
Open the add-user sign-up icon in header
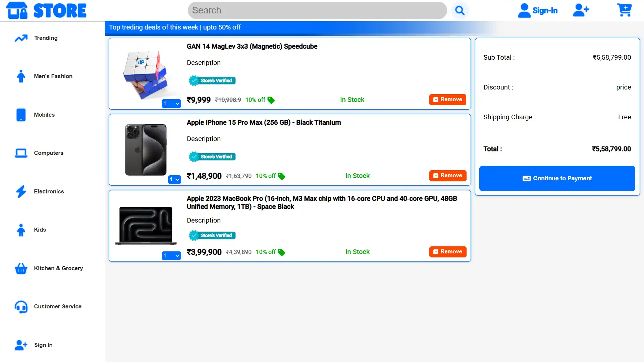coord(581,10)
